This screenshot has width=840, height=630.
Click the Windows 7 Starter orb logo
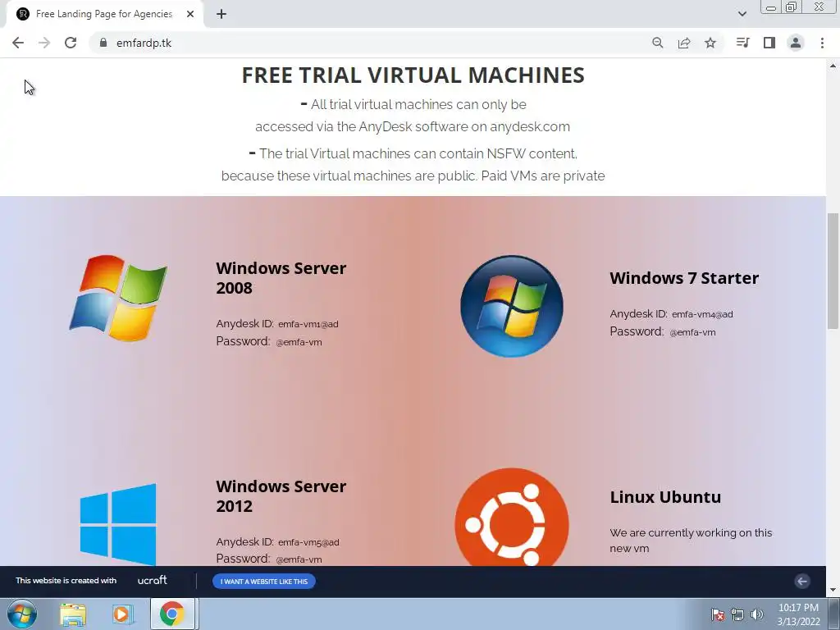(512, 306)
